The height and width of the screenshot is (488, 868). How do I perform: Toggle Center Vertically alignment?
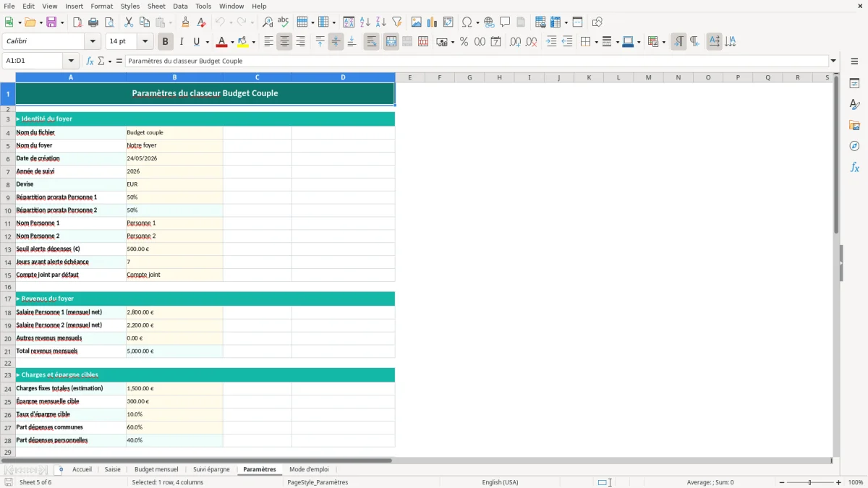click(336, 42)
